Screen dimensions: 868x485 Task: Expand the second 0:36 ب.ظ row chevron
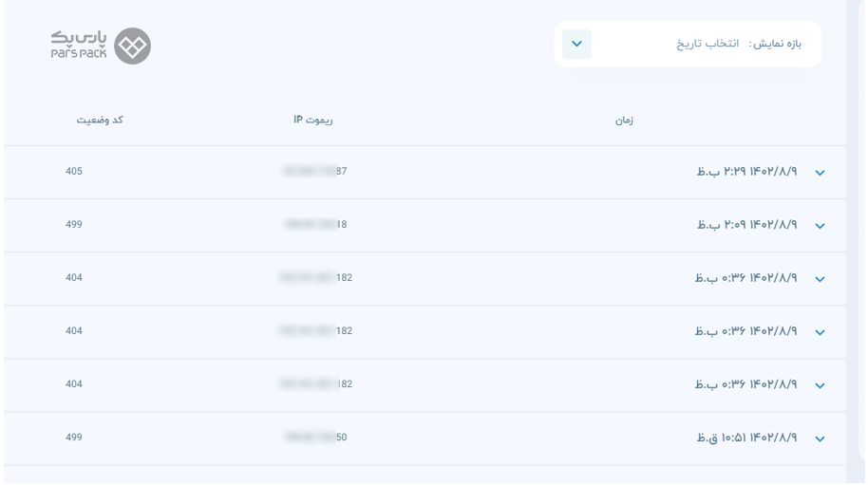(x=820, y=332)
